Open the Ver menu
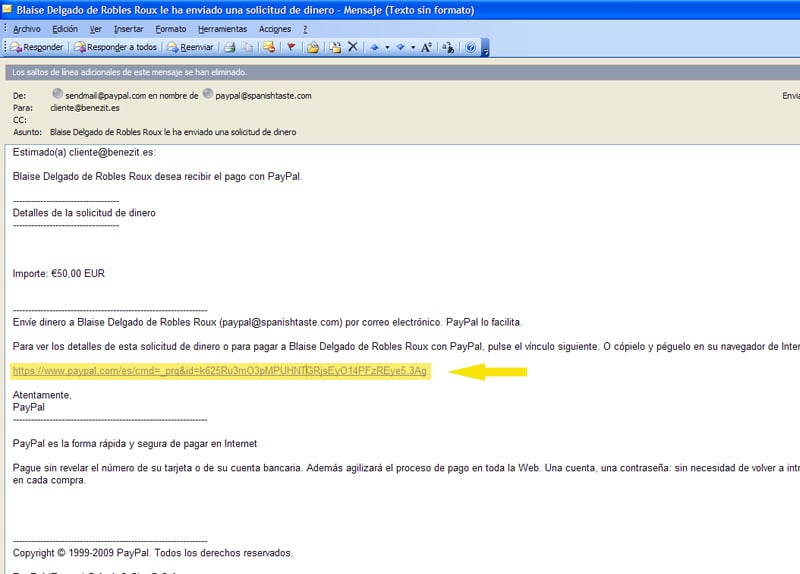The width and height of the screenshot is (800, 574). tap(95, 29)
